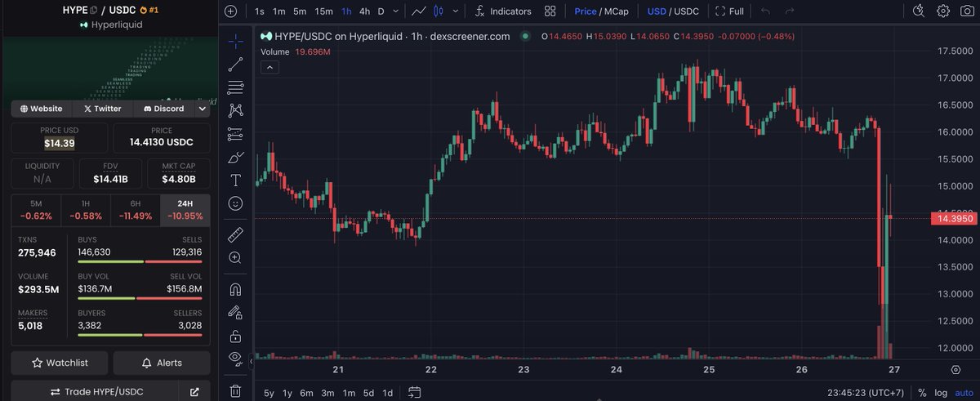Switch chart to D daily timeframe
Viewport: 980px width, 401px height.
(x=381, y=11)
